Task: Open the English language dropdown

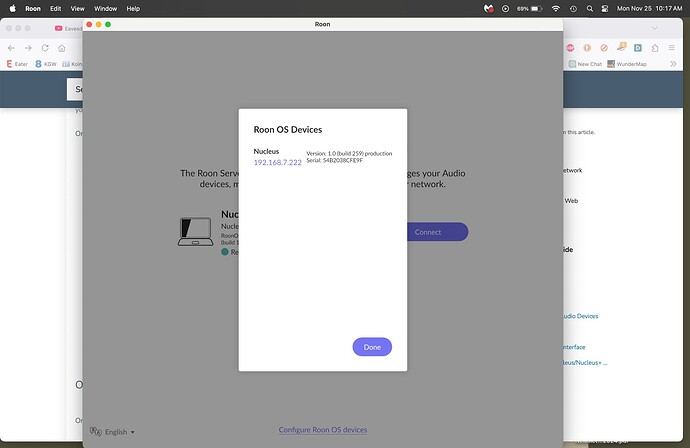Action: pos(120,432)
